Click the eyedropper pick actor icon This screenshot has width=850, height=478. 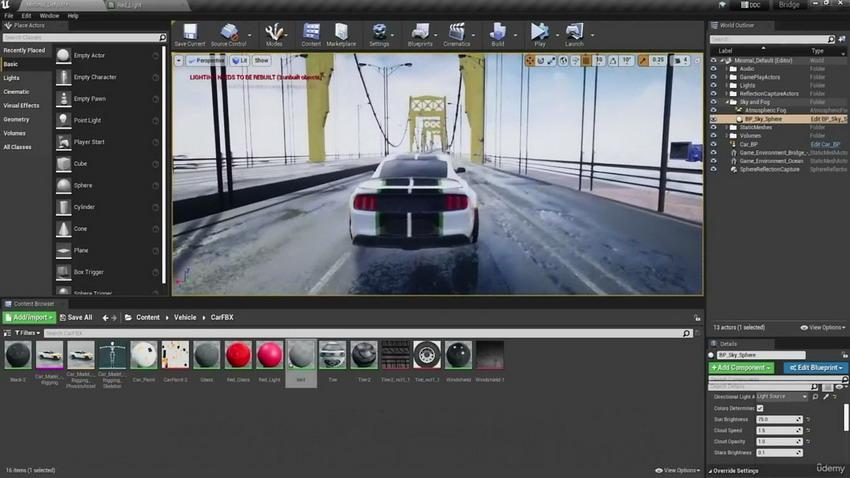[826, 397]
